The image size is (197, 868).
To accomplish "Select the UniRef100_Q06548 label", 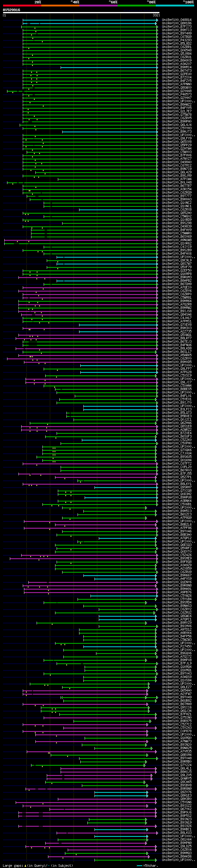I will [176, 50].
